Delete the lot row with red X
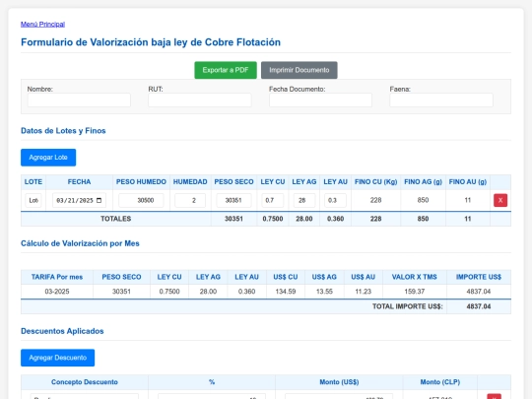This screenshot has height=399, width=532. [500, 200]
